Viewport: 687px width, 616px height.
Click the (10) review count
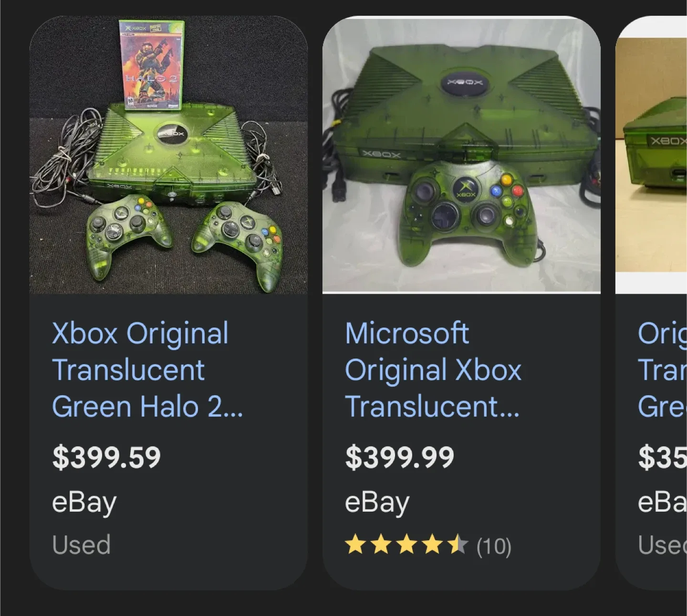coord(493,546)
